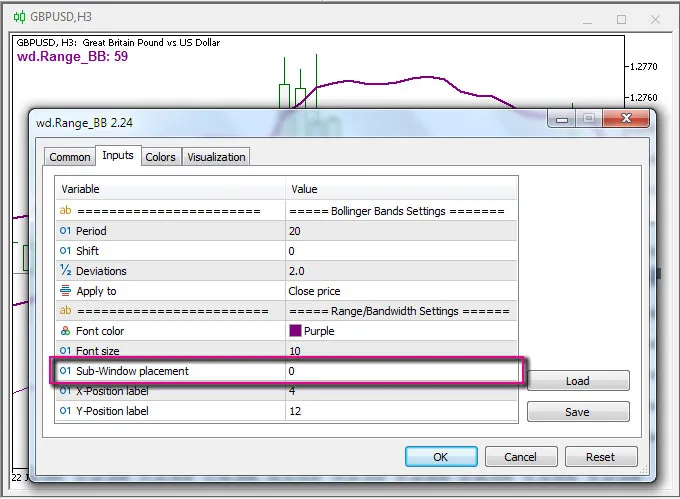Click the Purple font color swatch
The image size is (680, 499).
[296, 331]
